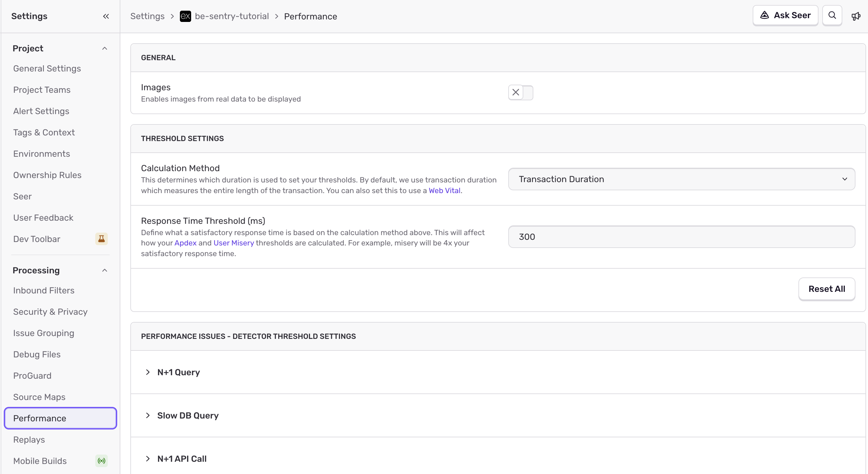Open the Calculation Method dropdown
This screenshot has width=868, height=474.
681,179
